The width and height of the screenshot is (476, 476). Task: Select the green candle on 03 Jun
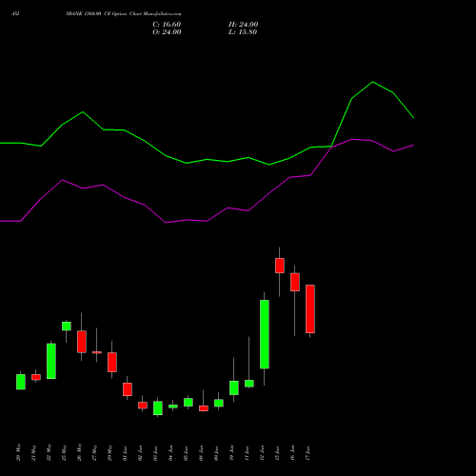pos(158,408)
